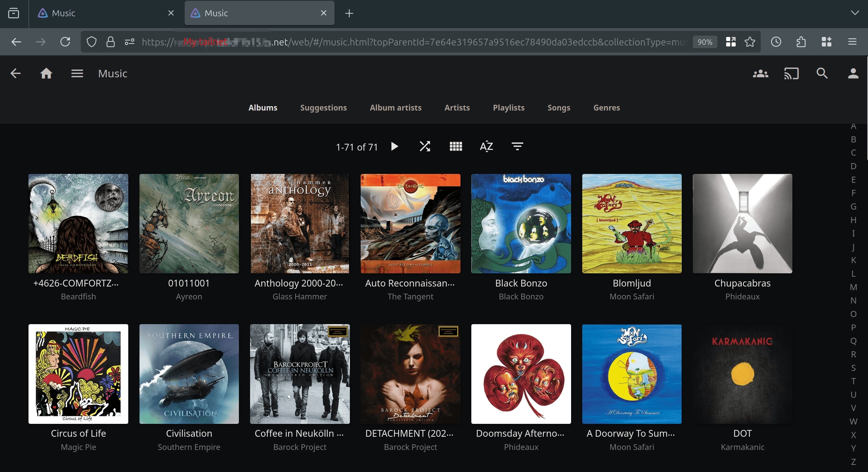
Task: Switch to the Playlists tab
Action: pyautogui.click(x=508, y=108)
